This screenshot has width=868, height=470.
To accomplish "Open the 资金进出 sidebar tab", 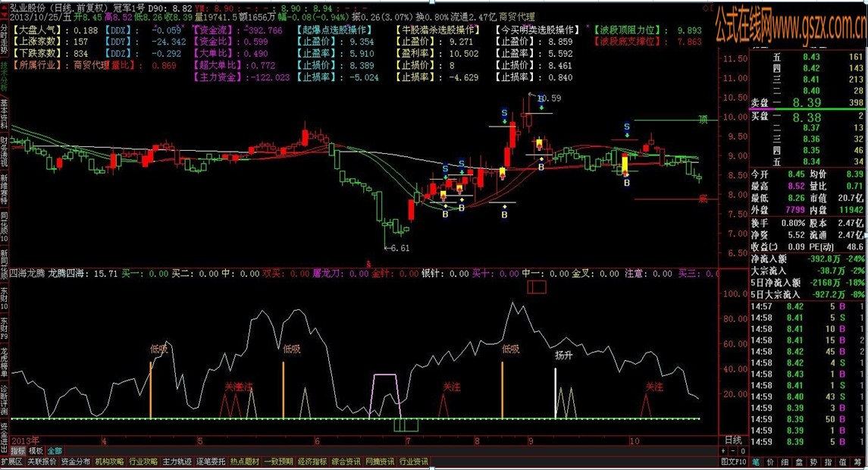I will tap(4, 436).
